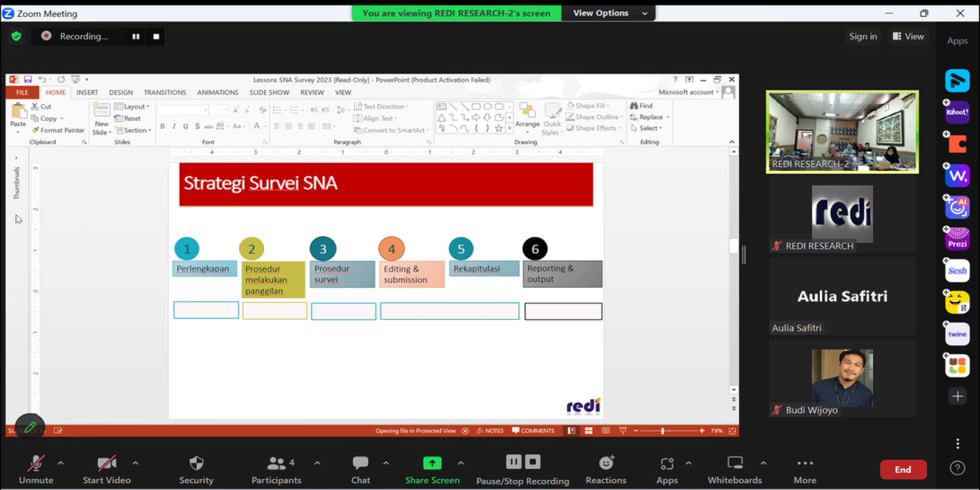This screenshot has height=490, width=980.
Task: Click the COMMENTS button in status bar
Action: (x=534, y=431)
